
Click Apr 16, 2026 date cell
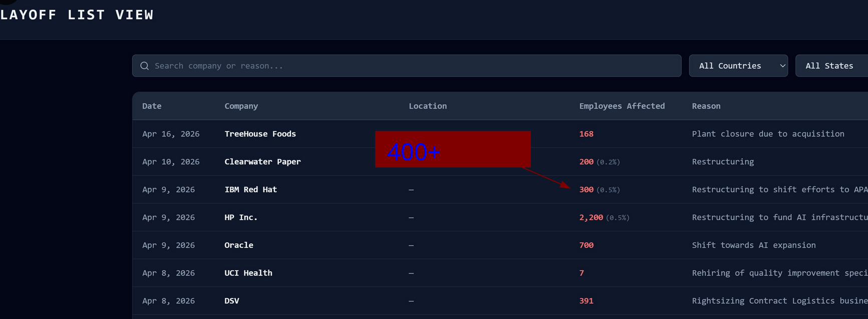171,134
